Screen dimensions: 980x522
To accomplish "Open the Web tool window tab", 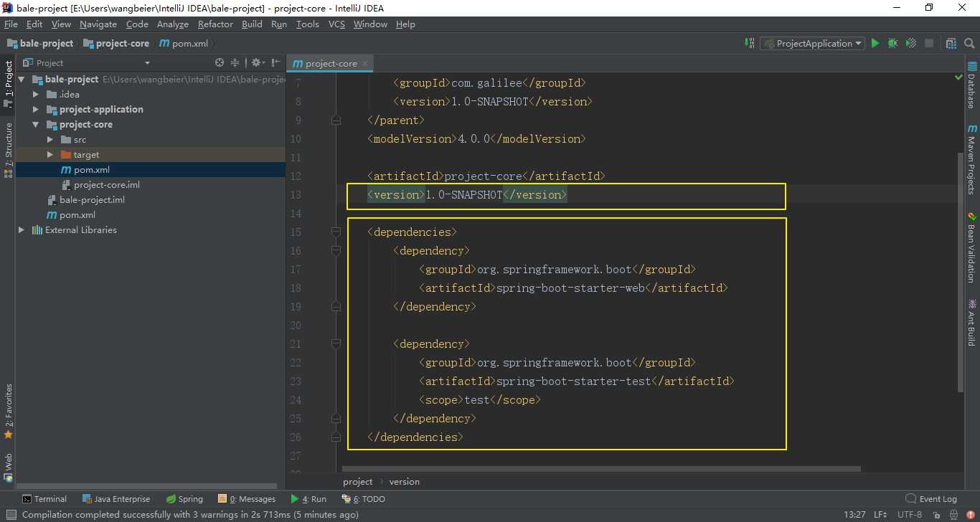I will [x=8, y=467].
